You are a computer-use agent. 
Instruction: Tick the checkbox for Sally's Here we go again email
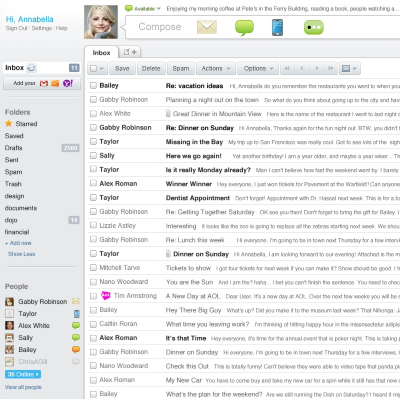(93, 156)
